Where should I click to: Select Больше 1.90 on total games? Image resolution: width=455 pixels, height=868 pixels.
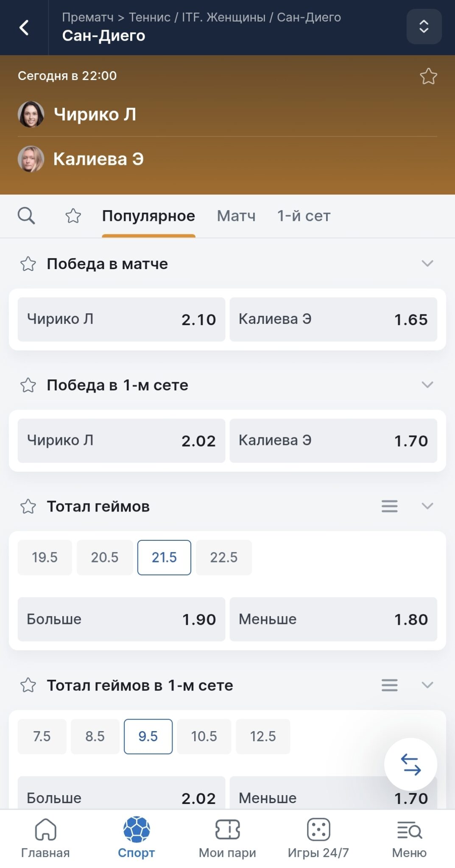(x=121, y=619)
